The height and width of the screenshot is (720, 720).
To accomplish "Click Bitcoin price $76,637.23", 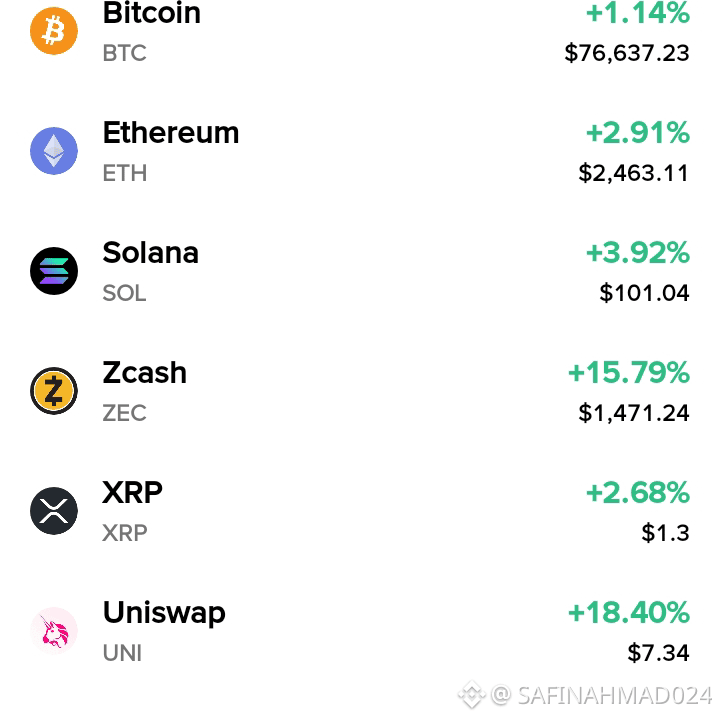I will (627, 53).
